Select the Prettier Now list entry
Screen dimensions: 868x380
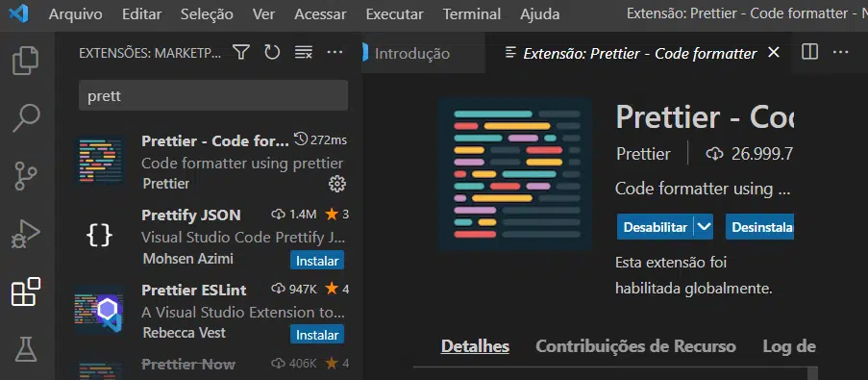click(210, 364)
